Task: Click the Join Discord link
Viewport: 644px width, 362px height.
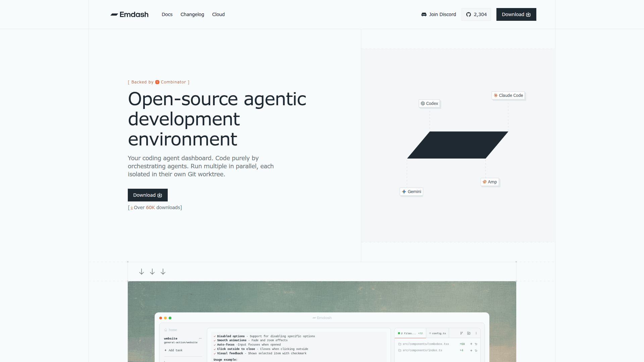Action: 439,14
